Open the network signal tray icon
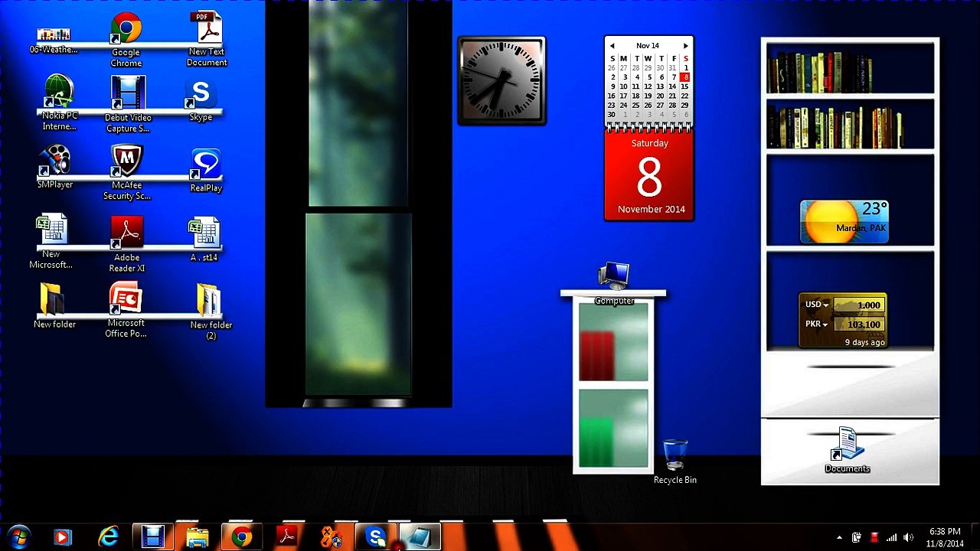 (891, 538)
